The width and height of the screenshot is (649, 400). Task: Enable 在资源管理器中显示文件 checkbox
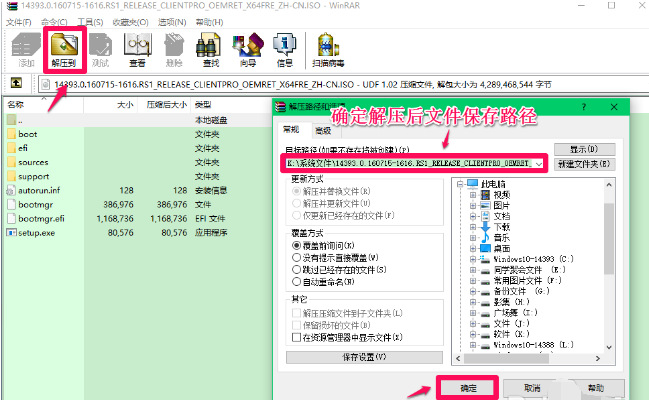(x=296, y=337)
